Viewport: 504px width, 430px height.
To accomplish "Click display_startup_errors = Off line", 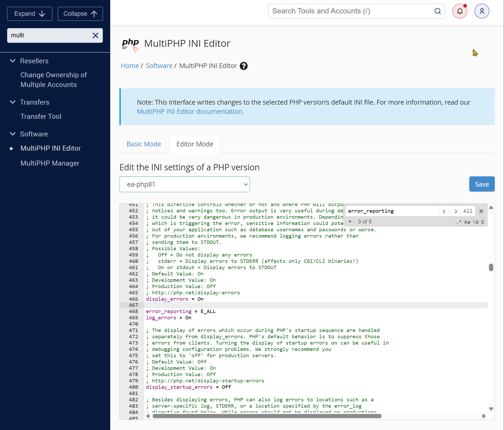I will (188, 387).
